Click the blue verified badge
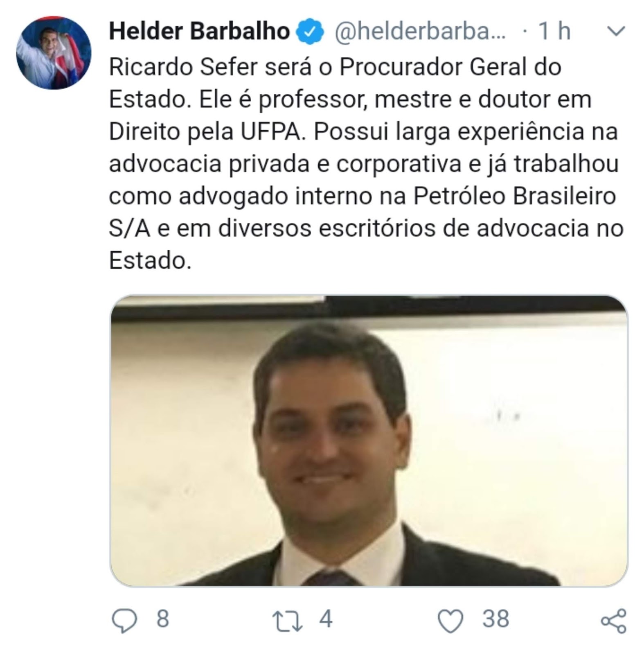The height and width of the screenshot is (655, 644). [311, 32]
